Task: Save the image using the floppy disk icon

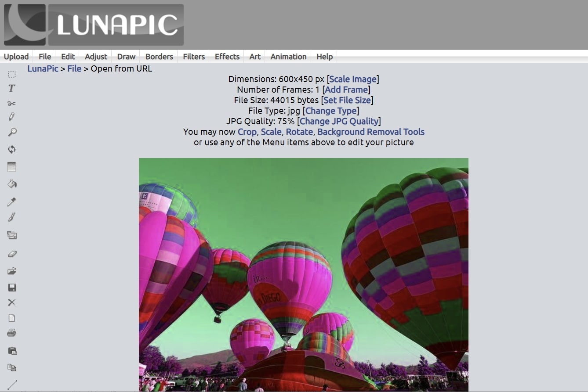Action: pyautogui.click(x=12, y=287)
